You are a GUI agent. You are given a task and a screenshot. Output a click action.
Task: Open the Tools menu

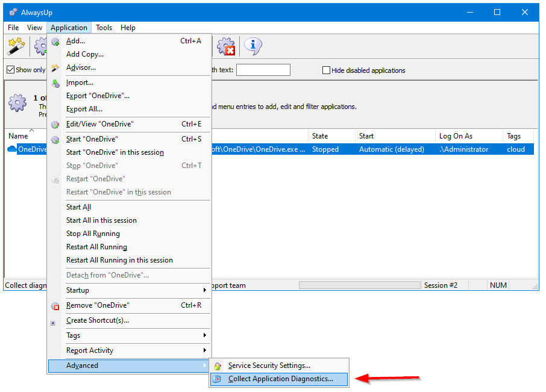click(x=104, y=28)
